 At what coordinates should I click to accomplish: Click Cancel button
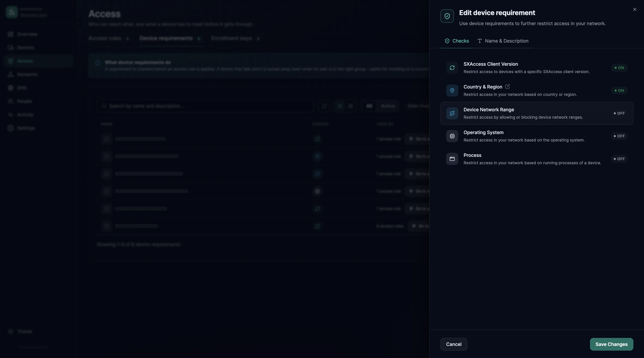pos(454,344)
